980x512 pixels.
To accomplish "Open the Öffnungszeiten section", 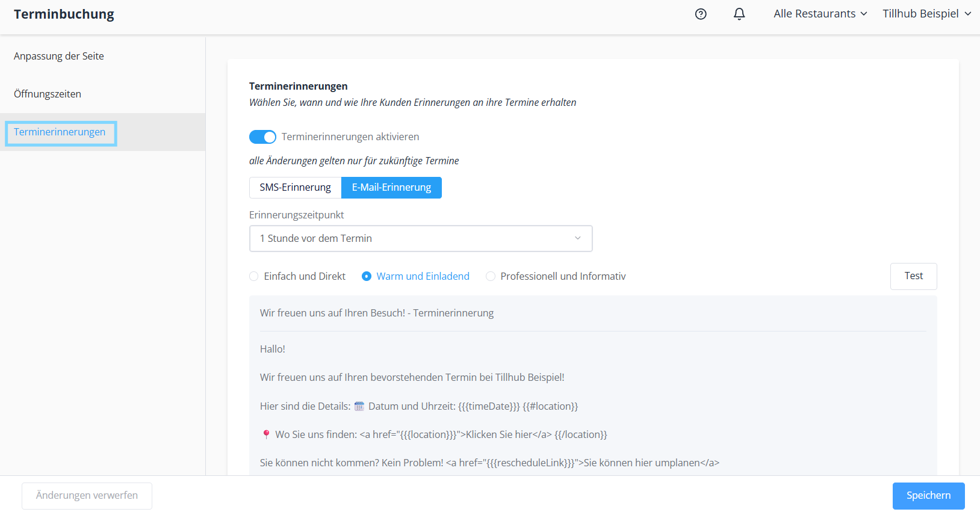I will (48, 94).
